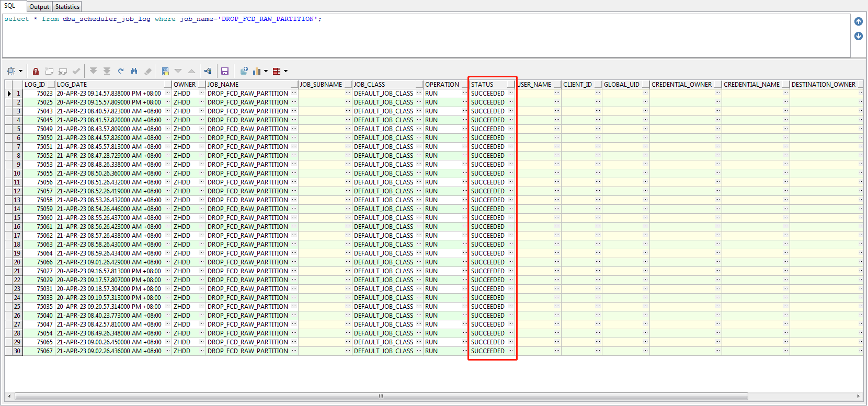Image resolution: width=868 pixels, height=406 pixels.
Task: Select row number 1 in the grid
Action: (17, 94)
